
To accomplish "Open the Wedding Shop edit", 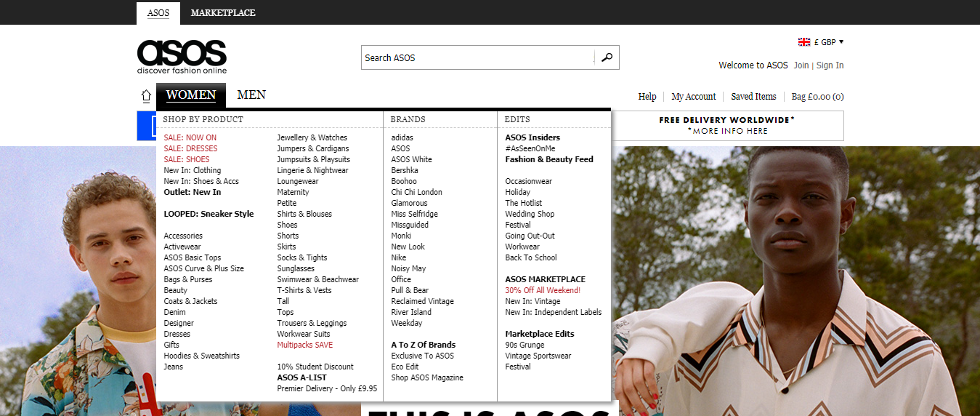I will point(530,214).
